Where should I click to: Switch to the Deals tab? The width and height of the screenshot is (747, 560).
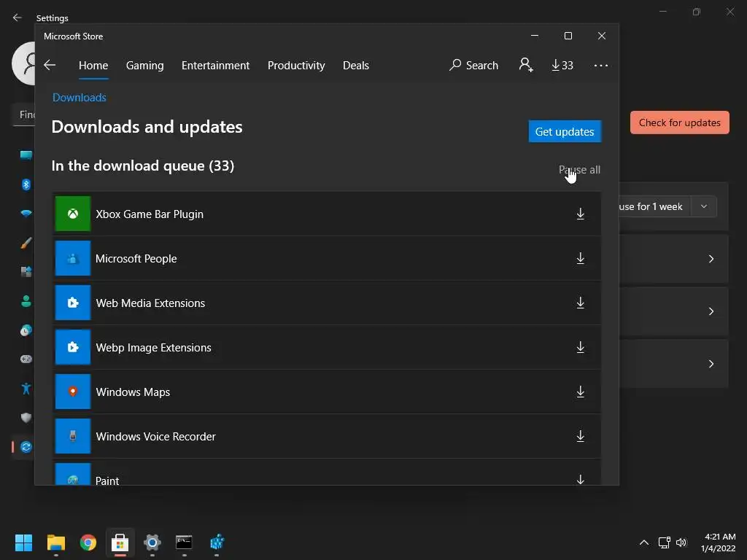tap(356, 65)
